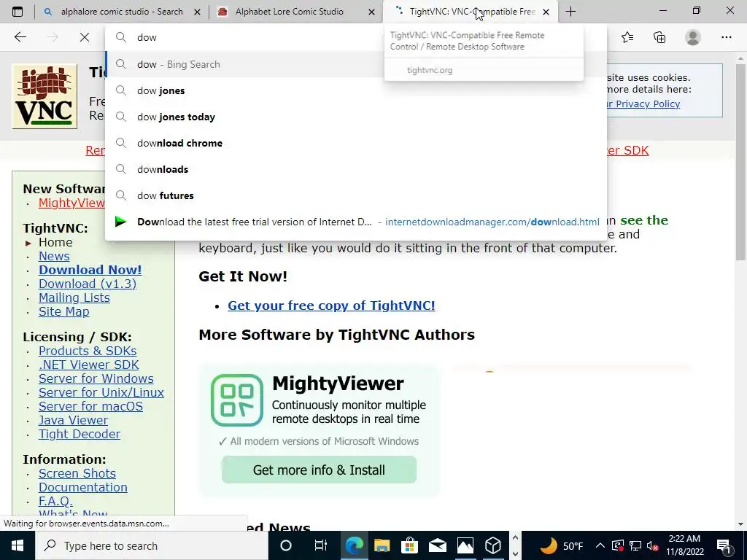Show hidden system tray icons
747x560 pixels.
click(600, 545)
